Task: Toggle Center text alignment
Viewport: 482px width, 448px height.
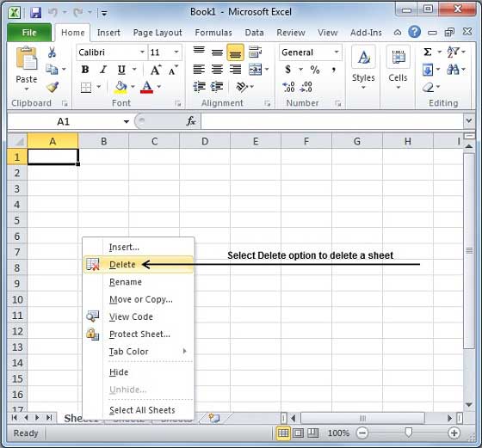Action: coord(217,70)
